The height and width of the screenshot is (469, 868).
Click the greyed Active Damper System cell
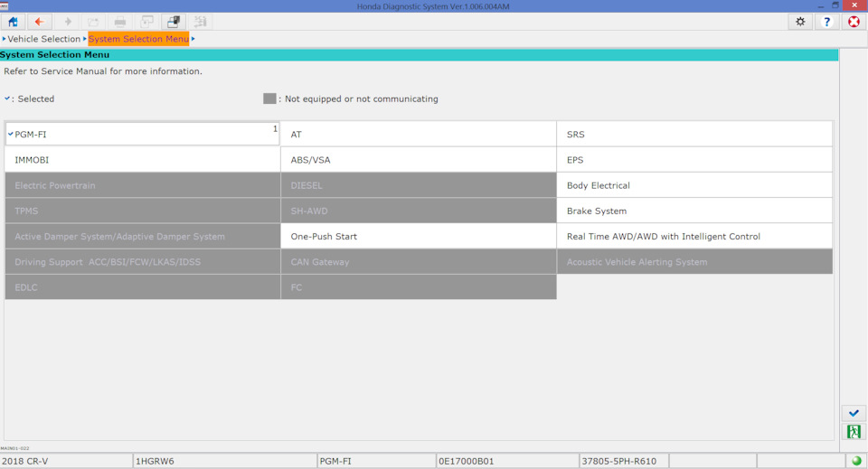tap(142, 236)
